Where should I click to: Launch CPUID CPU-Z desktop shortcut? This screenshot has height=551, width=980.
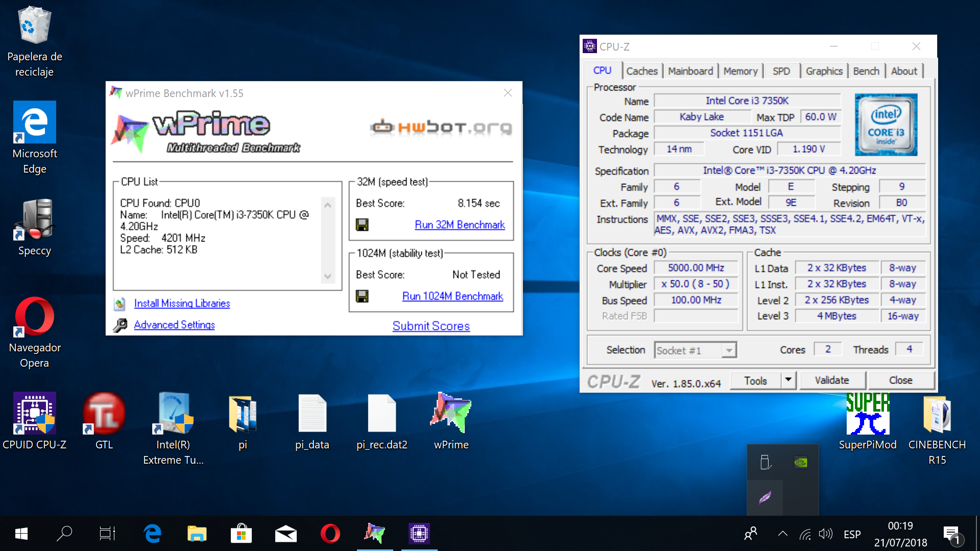(x=35, y=422)
